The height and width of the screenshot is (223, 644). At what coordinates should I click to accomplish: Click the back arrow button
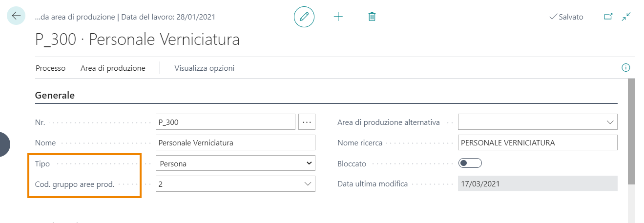[16, 16]
